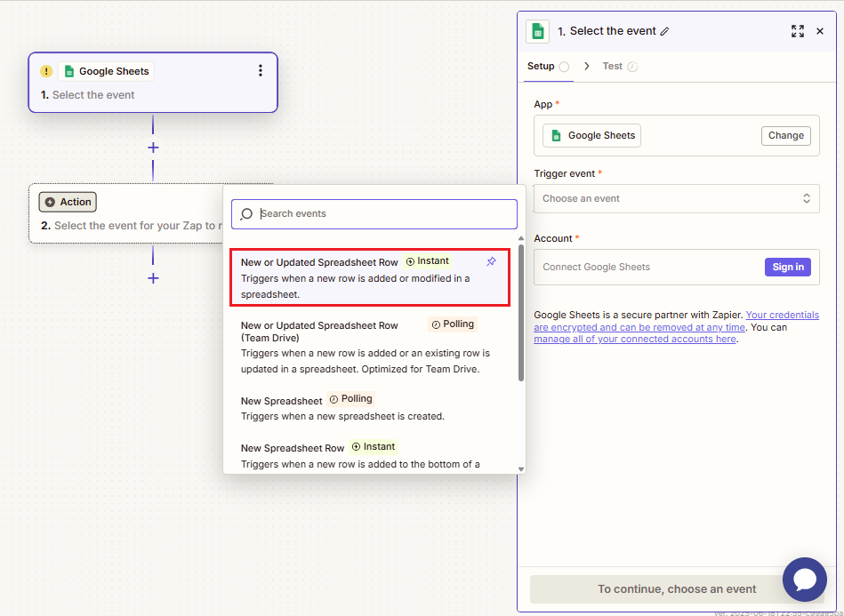Click the Test tab clock status icon
Screen dimensions: 844x616
pyautogui.click(x=632, y=67)
